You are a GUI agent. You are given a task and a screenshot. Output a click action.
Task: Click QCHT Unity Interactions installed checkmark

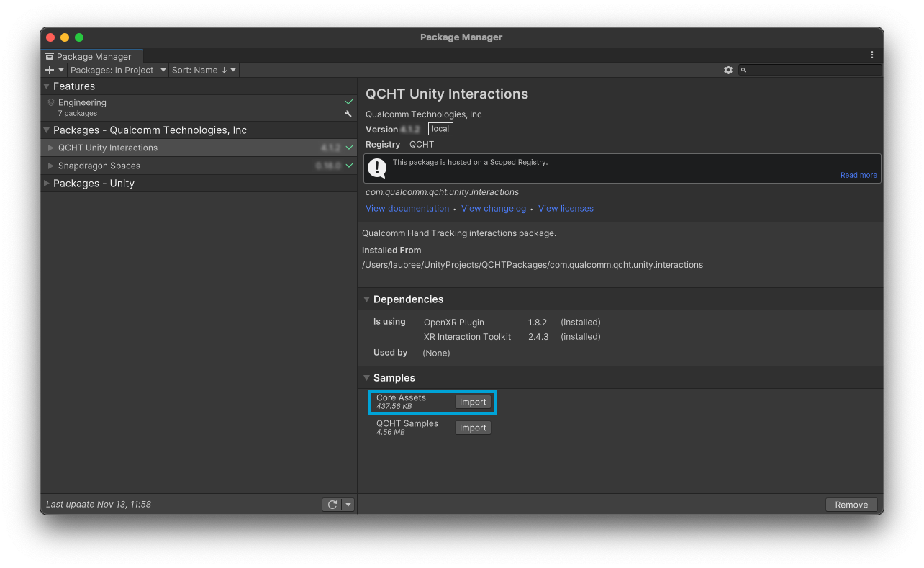coord(350,148)
